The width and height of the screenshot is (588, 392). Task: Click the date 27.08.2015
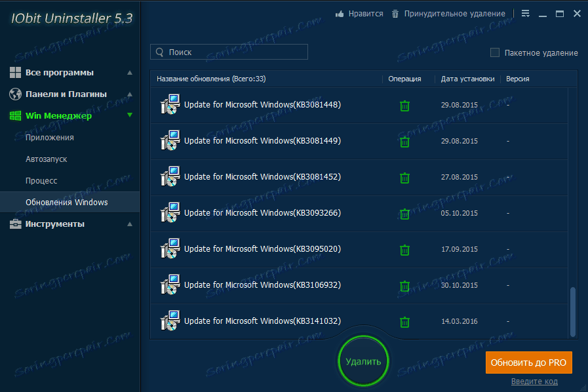coord(460,177)
